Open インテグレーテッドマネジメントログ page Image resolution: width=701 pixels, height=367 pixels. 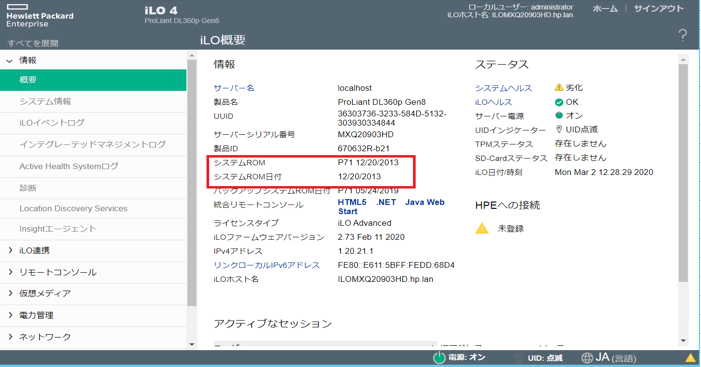(x=93, y=144)
